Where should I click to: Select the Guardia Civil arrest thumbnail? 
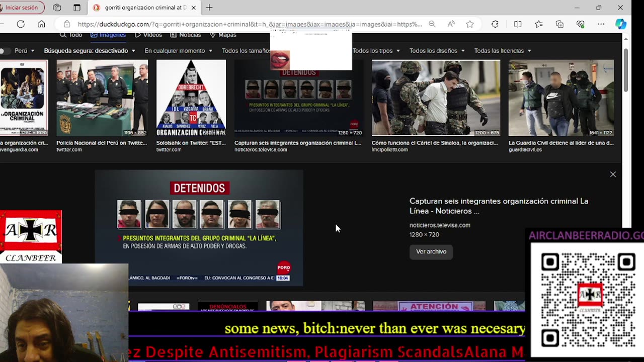point(561,98)
